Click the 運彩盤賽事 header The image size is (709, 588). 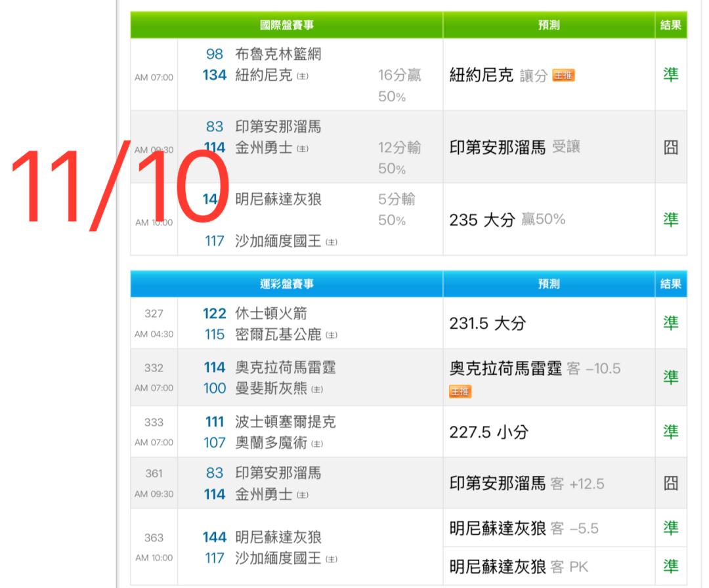point(287,284)
